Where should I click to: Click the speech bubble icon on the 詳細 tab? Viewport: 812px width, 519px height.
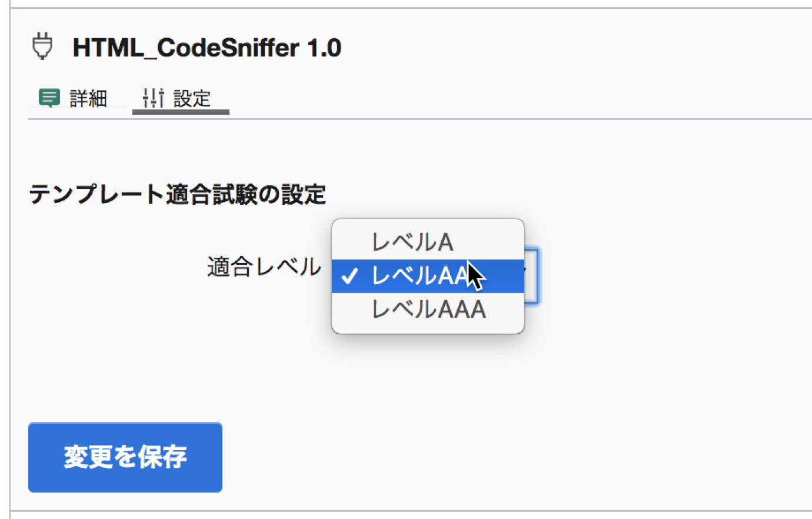click(50, 98)
